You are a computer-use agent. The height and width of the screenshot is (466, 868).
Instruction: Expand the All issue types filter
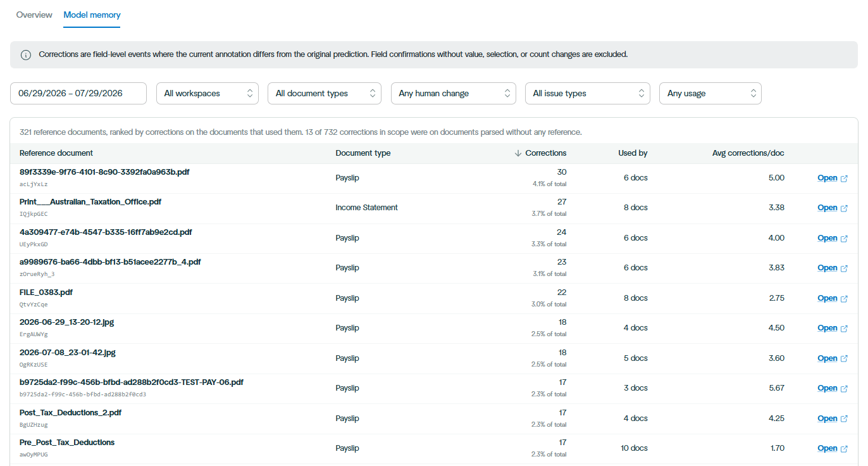(x=588, y=93)
